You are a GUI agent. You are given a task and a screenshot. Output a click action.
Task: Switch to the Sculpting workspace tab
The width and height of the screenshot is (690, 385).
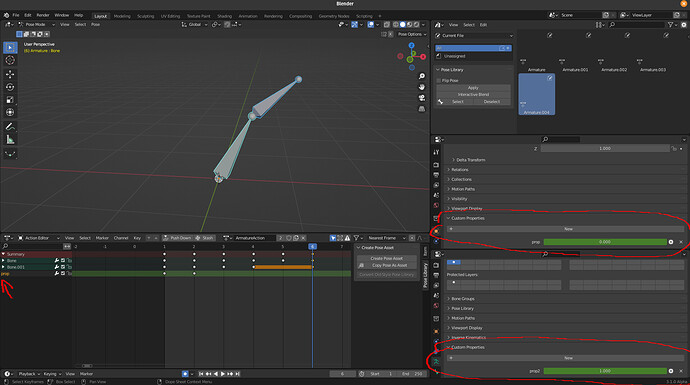click(x=145, y=16)
